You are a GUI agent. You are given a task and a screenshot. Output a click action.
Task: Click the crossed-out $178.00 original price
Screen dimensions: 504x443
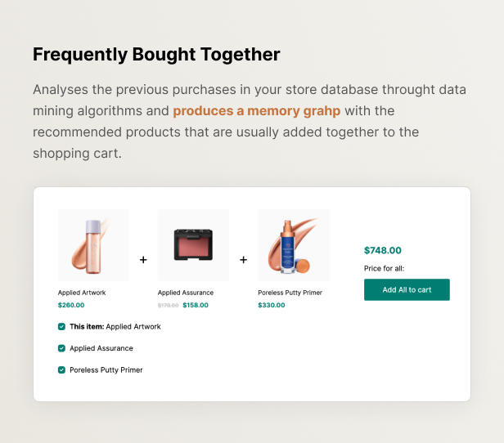pos(168,306)
